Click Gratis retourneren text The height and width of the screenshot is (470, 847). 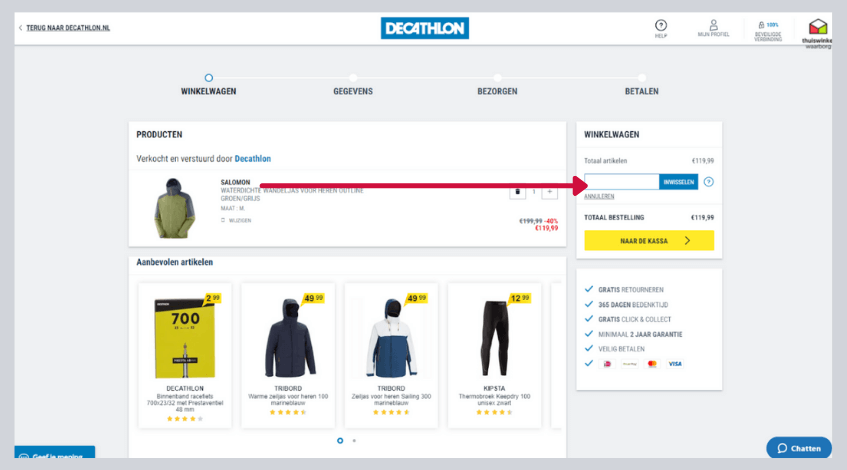tap(631, 290)
